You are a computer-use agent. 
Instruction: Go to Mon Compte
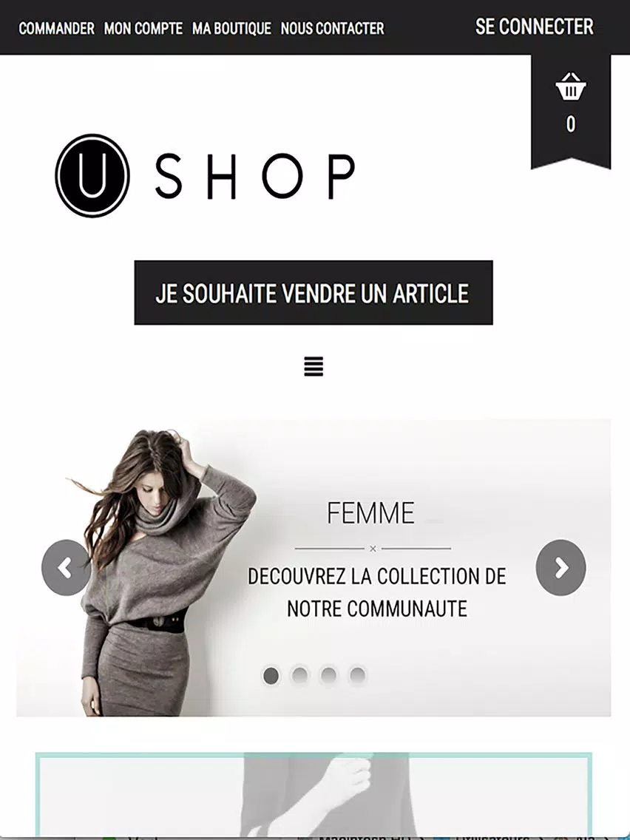[x=143, y=28]
